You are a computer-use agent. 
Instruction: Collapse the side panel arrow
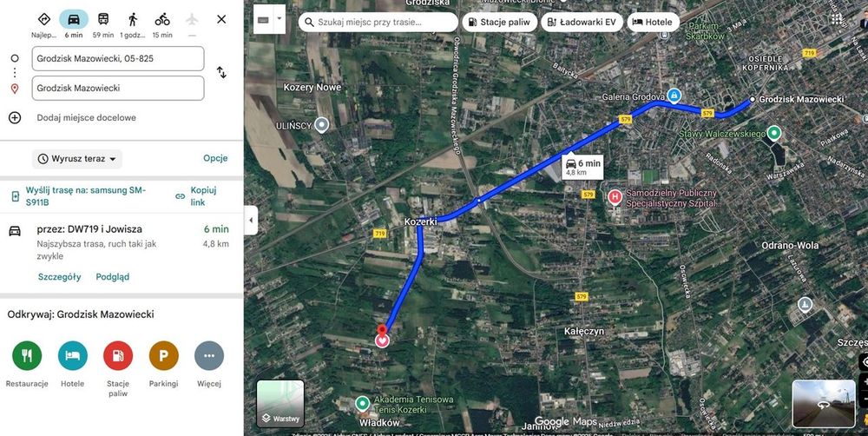[251, 220]
